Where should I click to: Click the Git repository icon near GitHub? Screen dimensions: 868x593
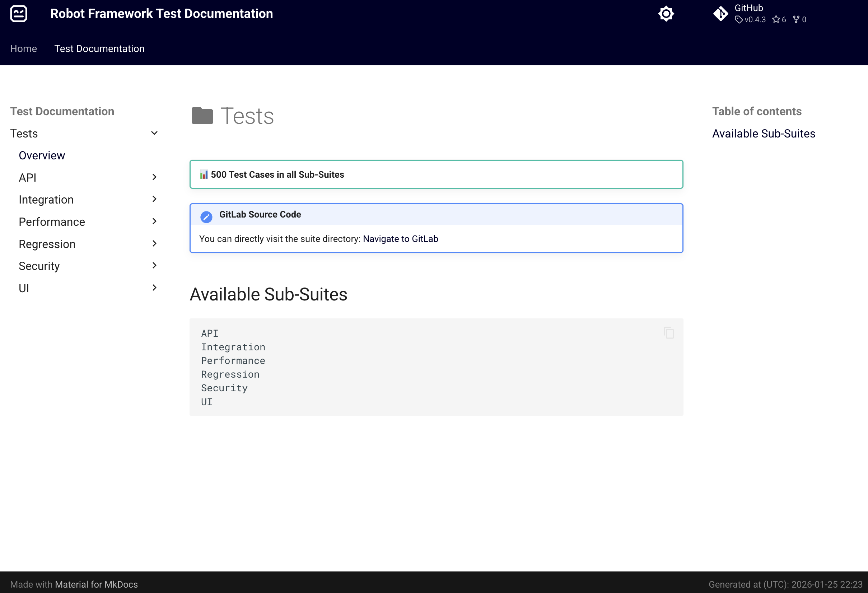click(720, 13)
